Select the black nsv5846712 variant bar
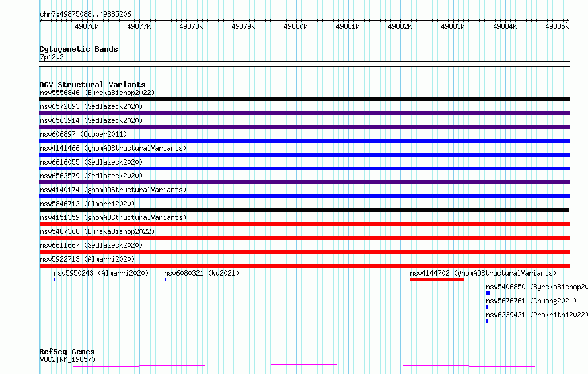 (x=304, y=210)
